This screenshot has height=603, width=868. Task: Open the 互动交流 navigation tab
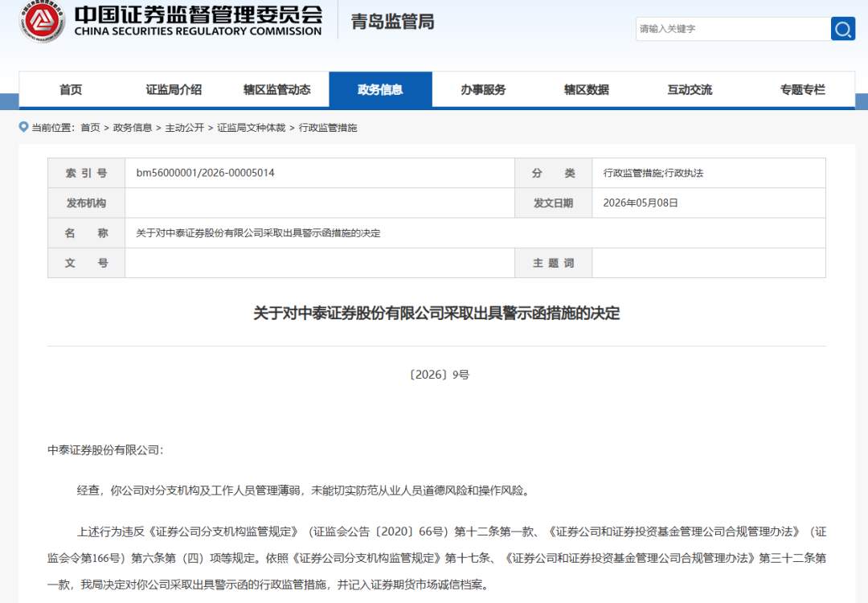click(690, 90)
